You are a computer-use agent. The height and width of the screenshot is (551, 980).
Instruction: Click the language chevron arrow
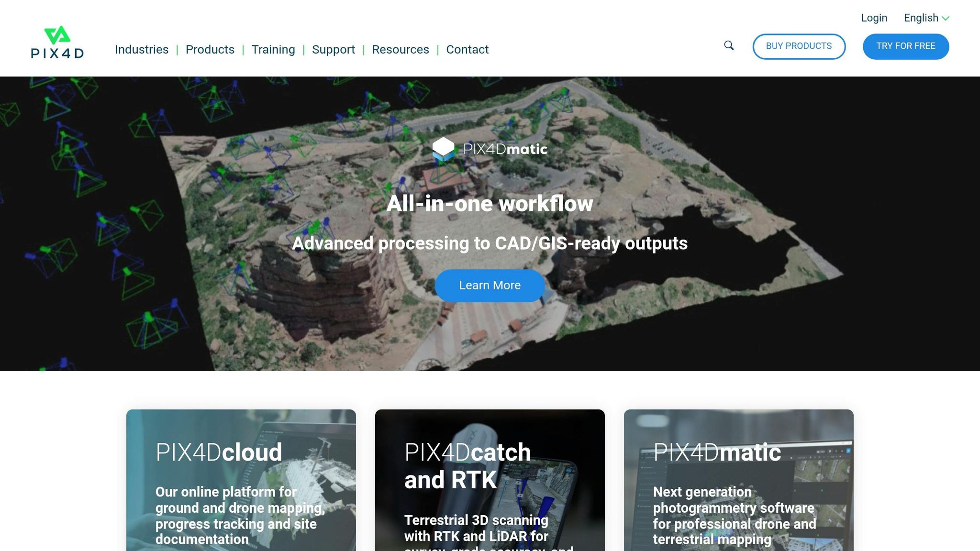click(946, 19)
